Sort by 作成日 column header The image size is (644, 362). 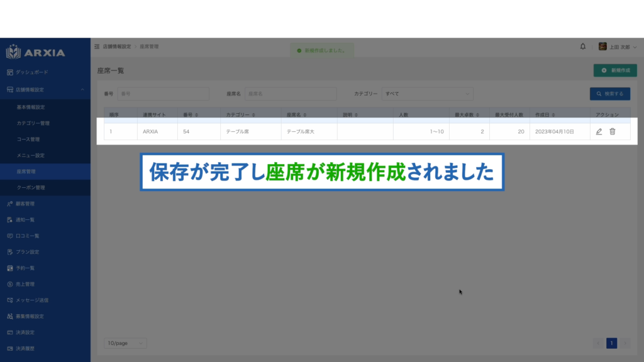tap(545, 115)
